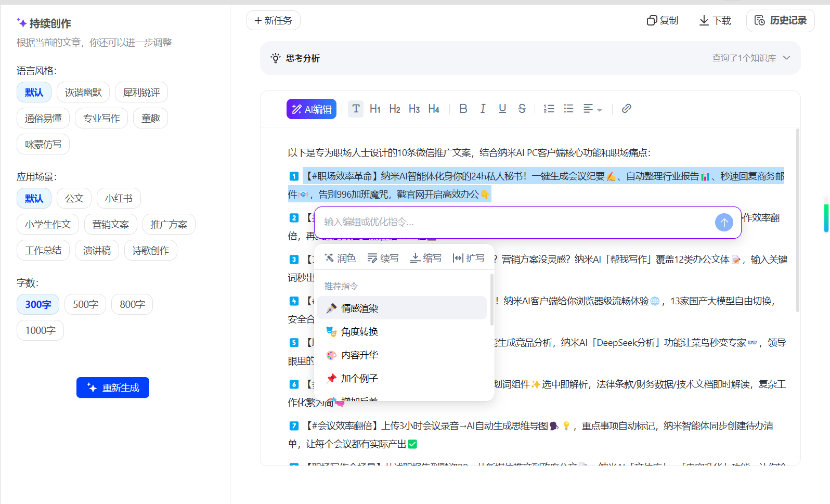
Task: Apply Heading 3 format
Action: point(414,109)
